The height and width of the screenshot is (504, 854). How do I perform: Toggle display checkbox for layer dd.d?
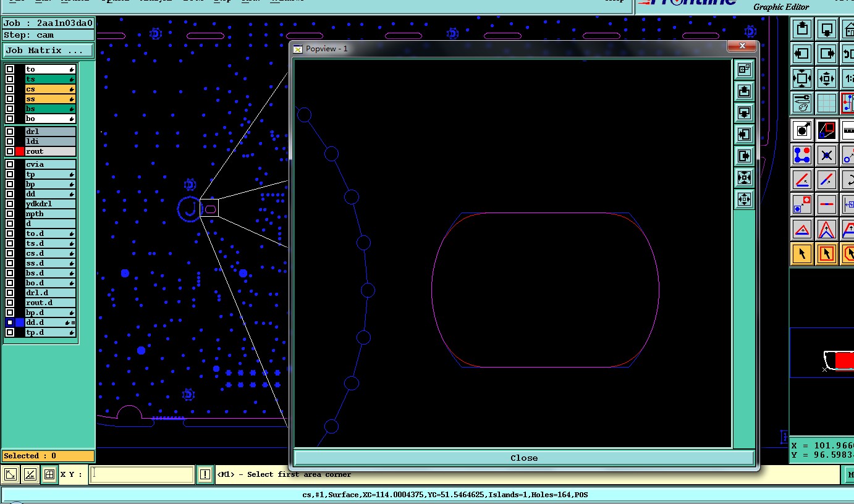click(10, 322)
